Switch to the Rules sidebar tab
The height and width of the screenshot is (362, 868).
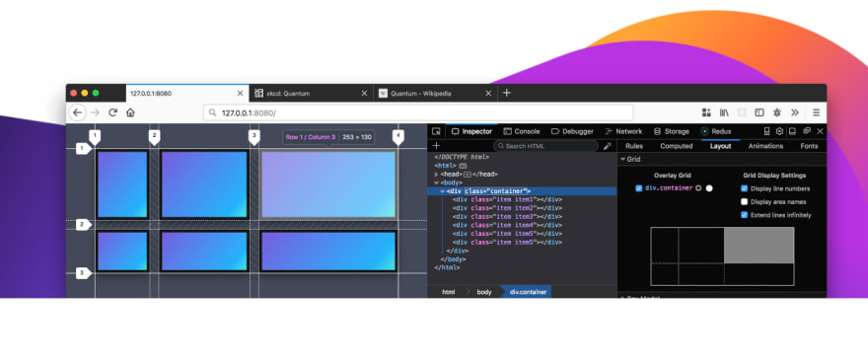634,146
